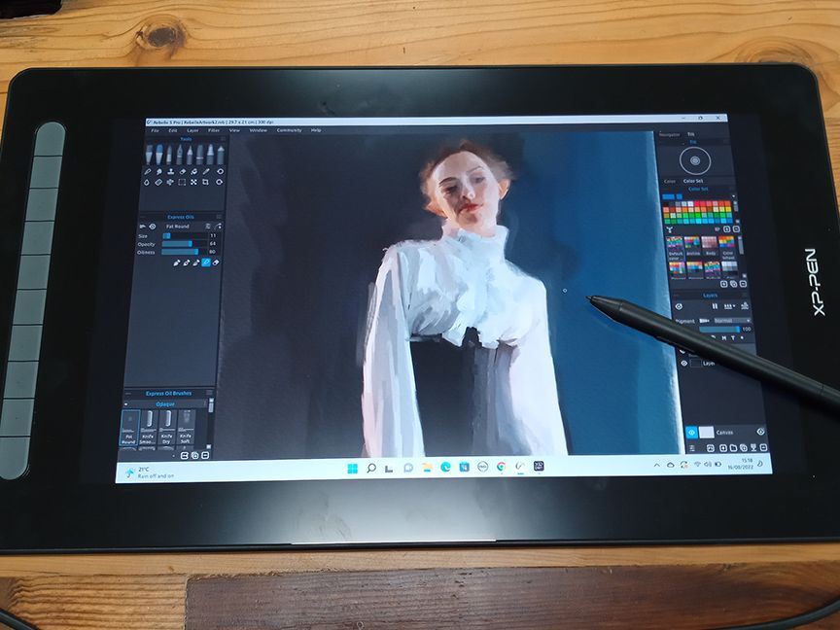
Task: Launch Google Chrome from the taskbar
Action: click(501, 467)
